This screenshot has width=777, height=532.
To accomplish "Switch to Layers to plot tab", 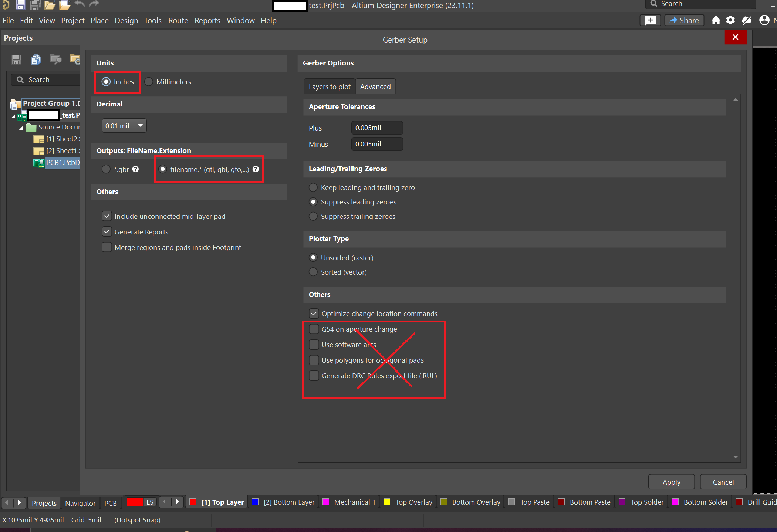I will (x=329, y=87).
